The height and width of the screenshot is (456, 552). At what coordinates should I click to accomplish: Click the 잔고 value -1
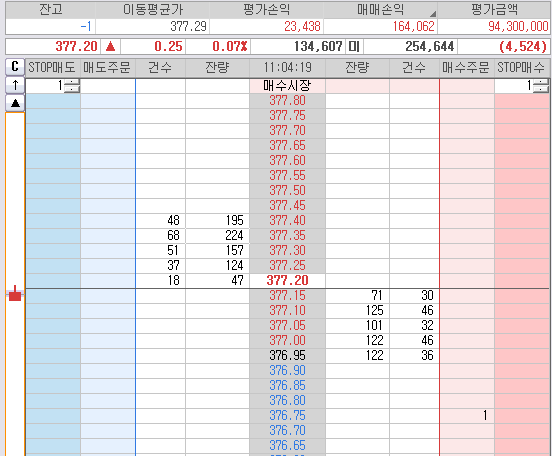(x=86, y=26)
